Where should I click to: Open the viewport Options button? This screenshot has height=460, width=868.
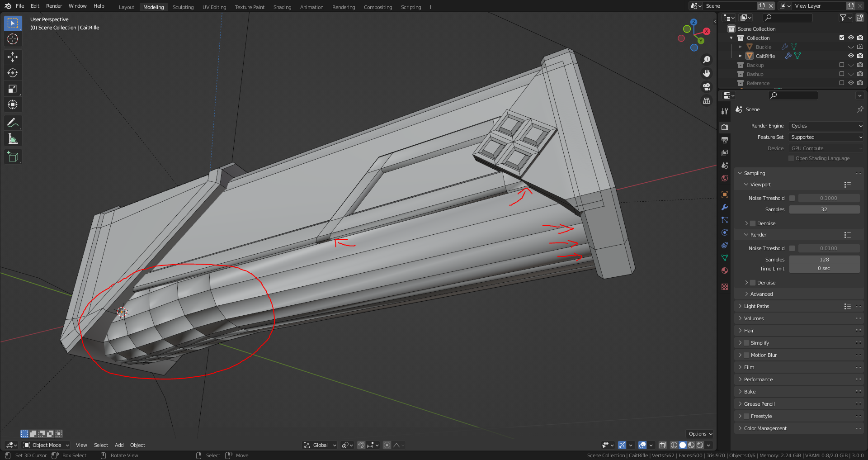[700, 434]
